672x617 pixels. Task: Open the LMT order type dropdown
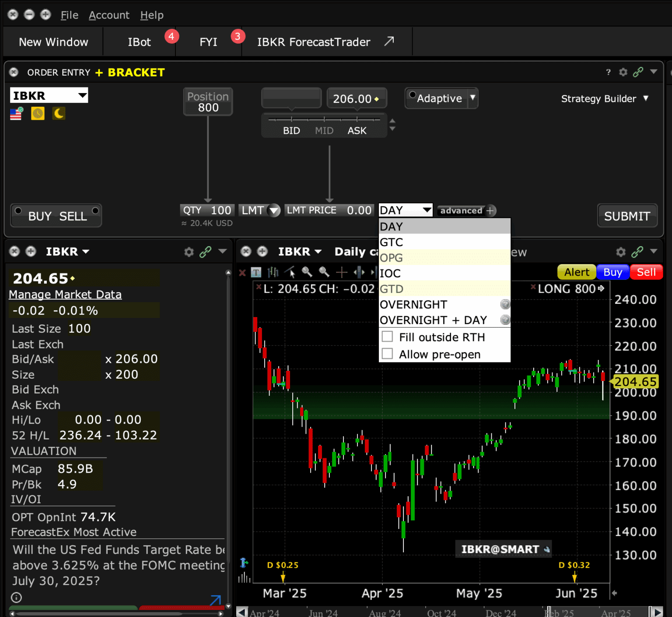click(x=274, y=211)
